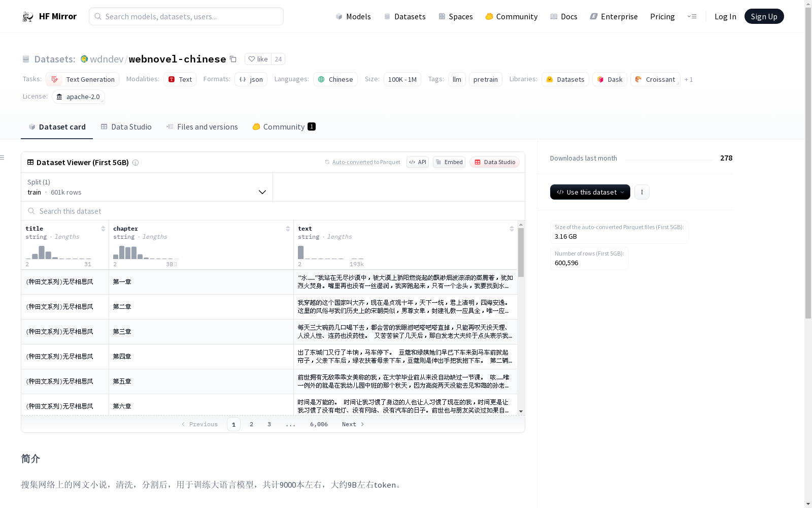
Task: Open the Docs navigation item
Action: pyautogui.click(x=564, y=16)
